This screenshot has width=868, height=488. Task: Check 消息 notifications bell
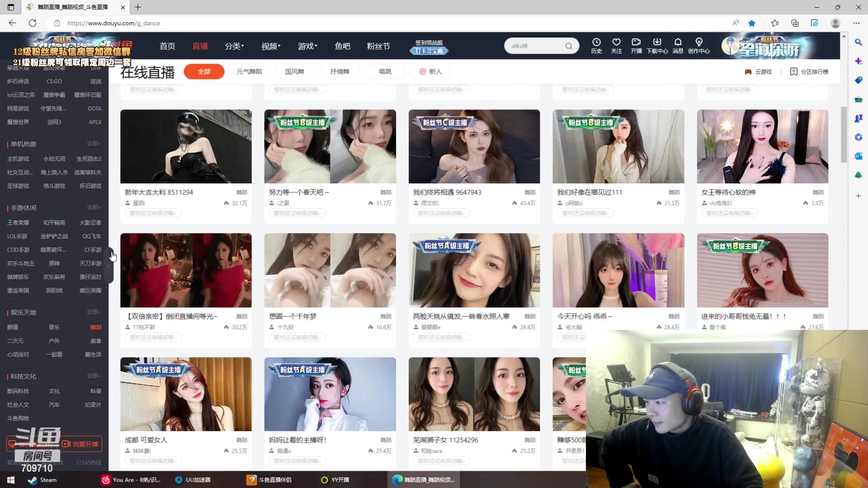click(678, 46)
